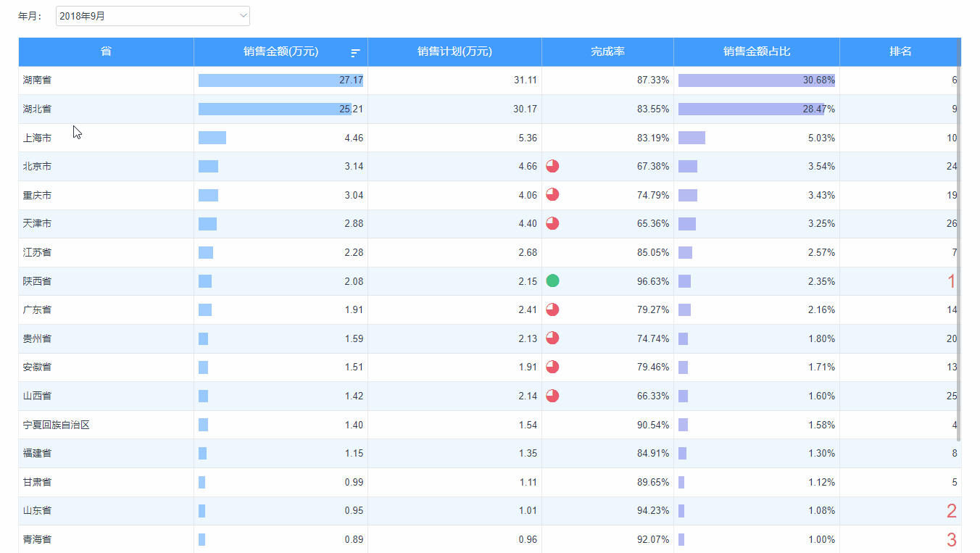The width and height of the screenshot is (980, 553).
Task: Click red pie icon in 贵州省 row
Action: 552,338
